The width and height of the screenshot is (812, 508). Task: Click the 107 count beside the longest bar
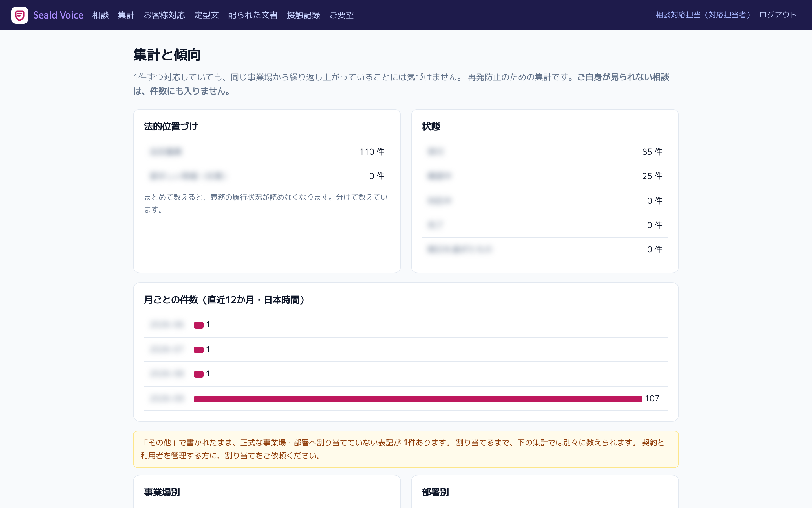click(652, 398)
